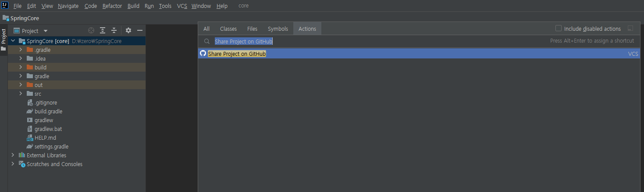Expand the build folder
This screenshot has width=644, height=192.
[21, 67]
